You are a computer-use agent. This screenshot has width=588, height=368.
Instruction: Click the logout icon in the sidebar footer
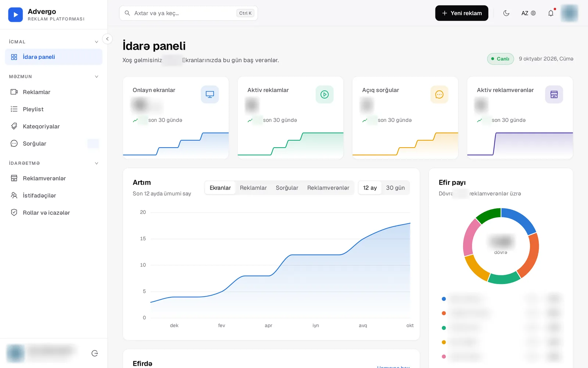94,353
